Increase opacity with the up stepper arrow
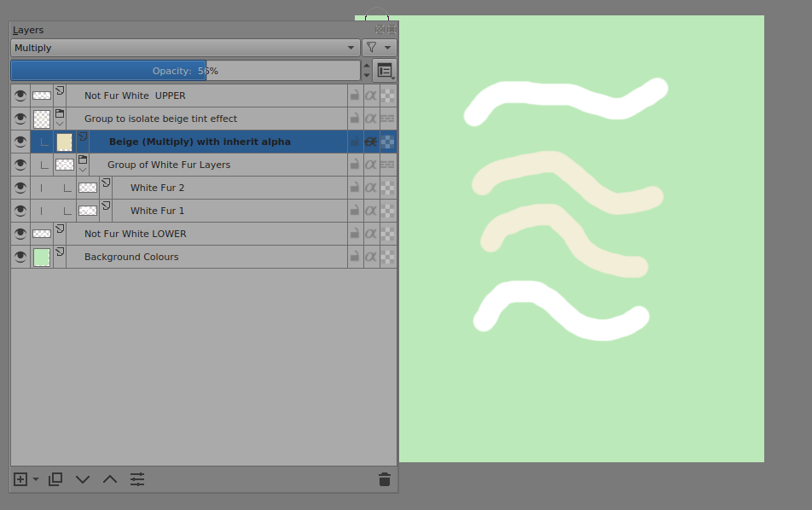The height and width of the screenshot is (510, 812). (x=367, y=66)
